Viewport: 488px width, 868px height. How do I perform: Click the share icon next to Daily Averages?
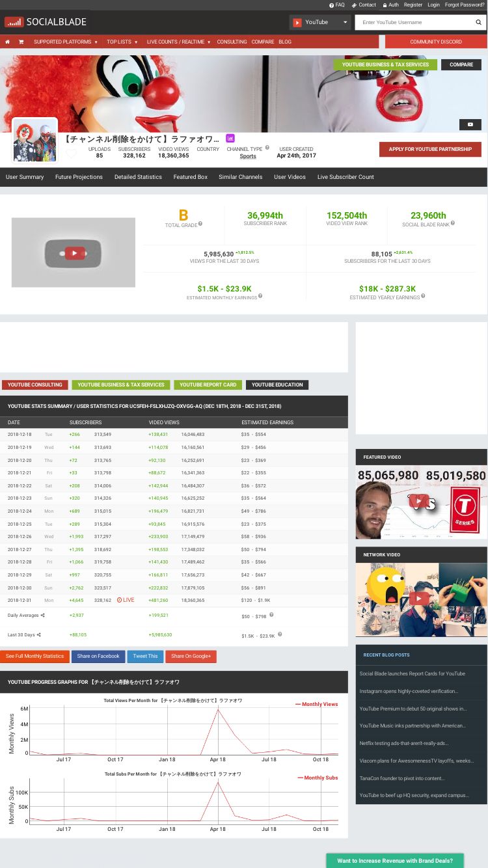click(43, 615)
